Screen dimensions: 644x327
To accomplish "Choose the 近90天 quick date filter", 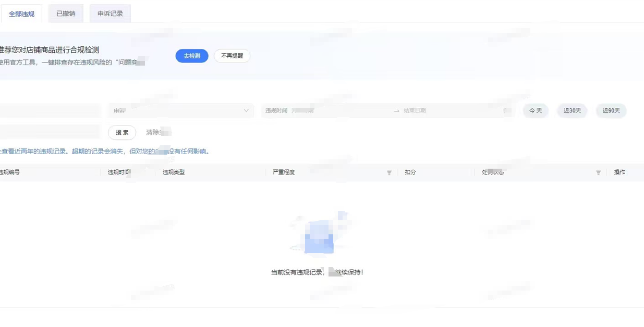I will pyautogui.click(x=611, y=110).
